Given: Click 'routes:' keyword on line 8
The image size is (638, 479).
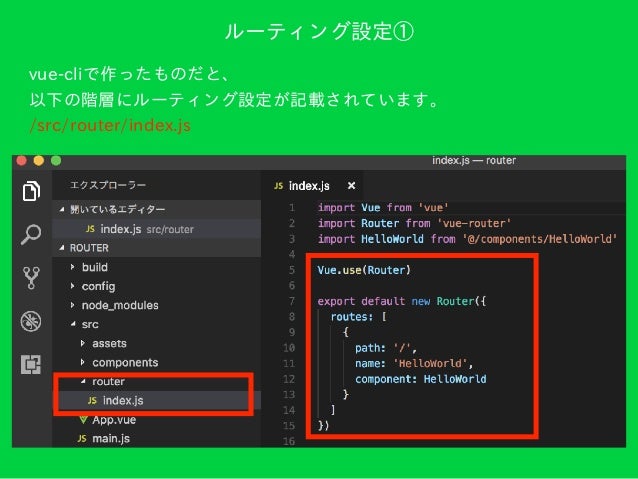Looking at the screenshot, I should coord(352,317).
